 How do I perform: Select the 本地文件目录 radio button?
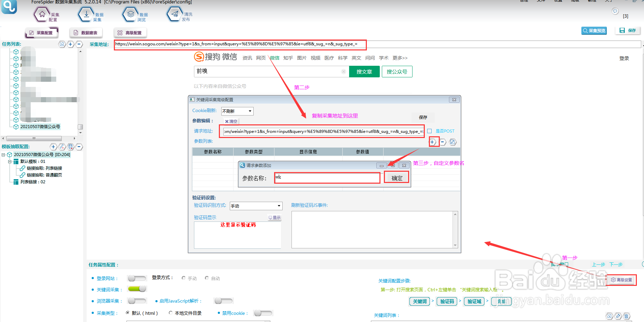click(170, 313)
